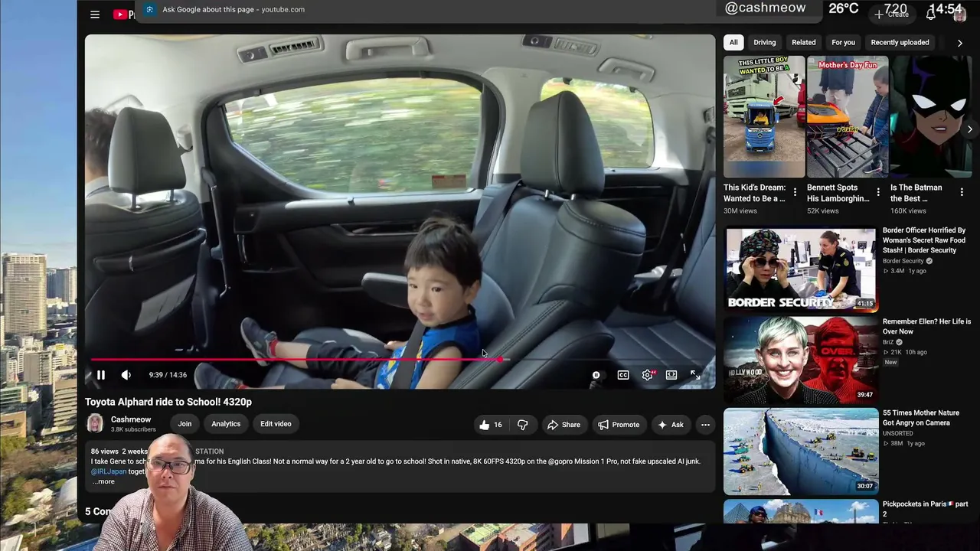Open video Analytics

[x=226, y=424]
